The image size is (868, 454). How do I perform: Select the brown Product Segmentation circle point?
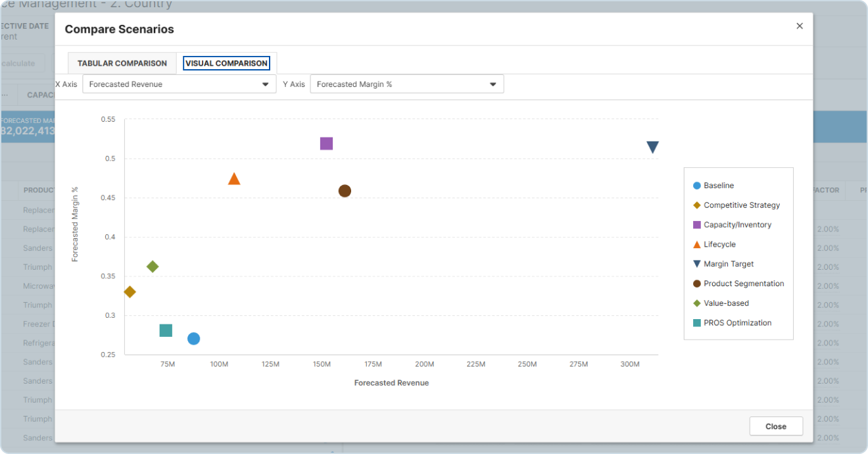pos(345,191)
